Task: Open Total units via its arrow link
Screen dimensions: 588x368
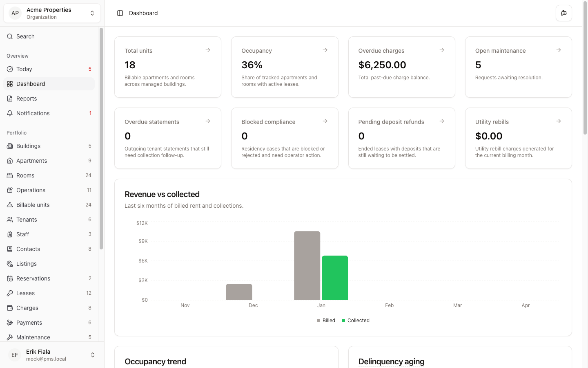Action: click(208, 49)
